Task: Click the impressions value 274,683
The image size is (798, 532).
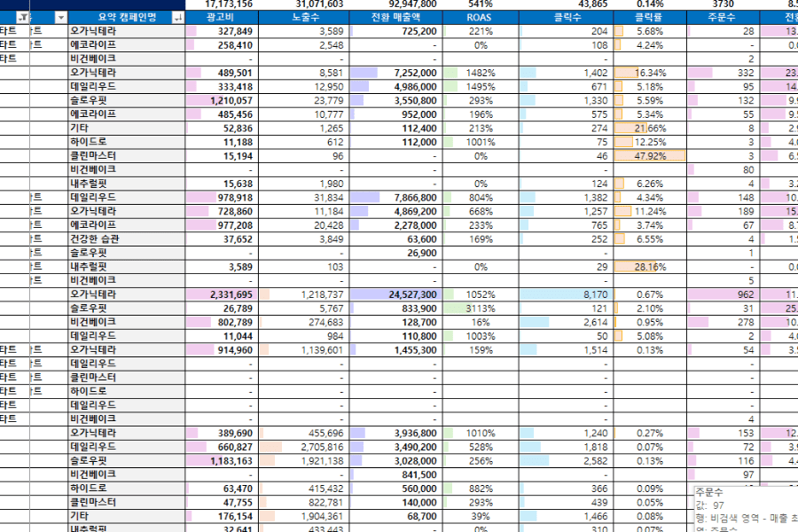Action: [304, 322]
